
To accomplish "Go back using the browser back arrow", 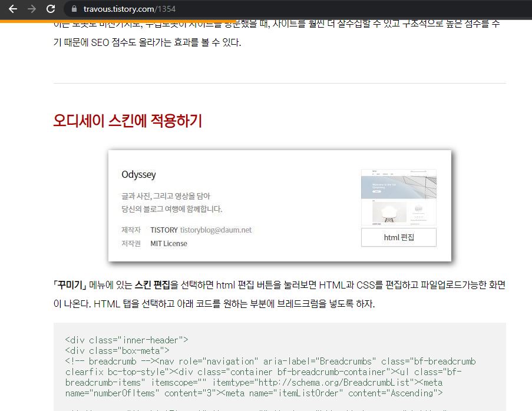I will point(13,9).
